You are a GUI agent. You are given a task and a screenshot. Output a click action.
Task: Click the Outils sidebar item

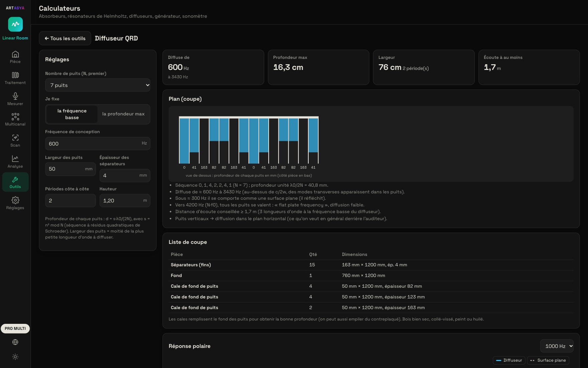[15, 182]
